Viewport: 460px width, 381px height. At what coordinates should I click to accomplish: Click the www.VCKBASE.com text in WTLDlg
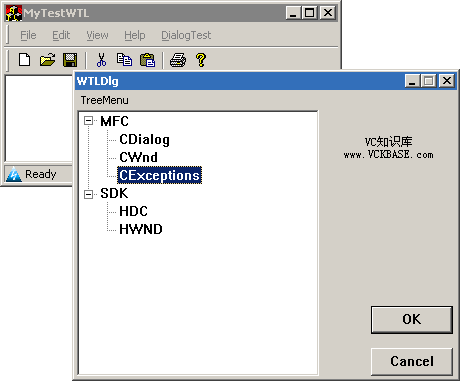point(388,155)
